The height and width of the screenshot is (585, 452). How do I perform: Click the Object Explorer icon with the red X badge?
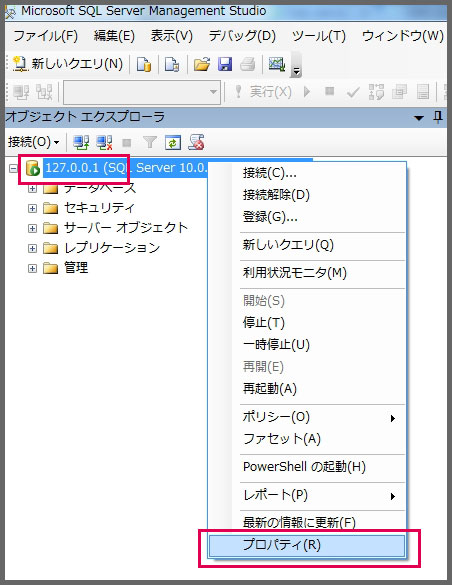coord(196,143)
